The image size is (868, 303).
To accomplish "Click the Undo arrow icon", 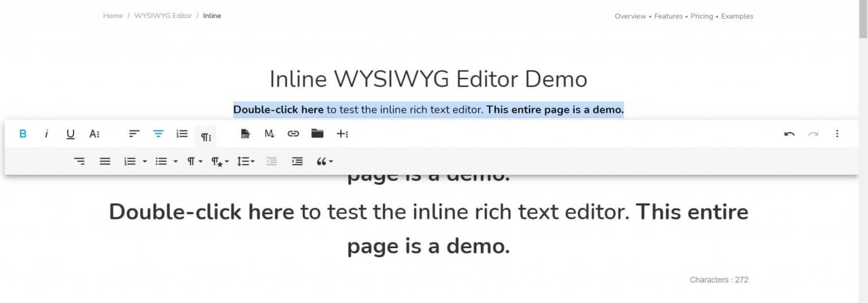I will coord(789,134).
